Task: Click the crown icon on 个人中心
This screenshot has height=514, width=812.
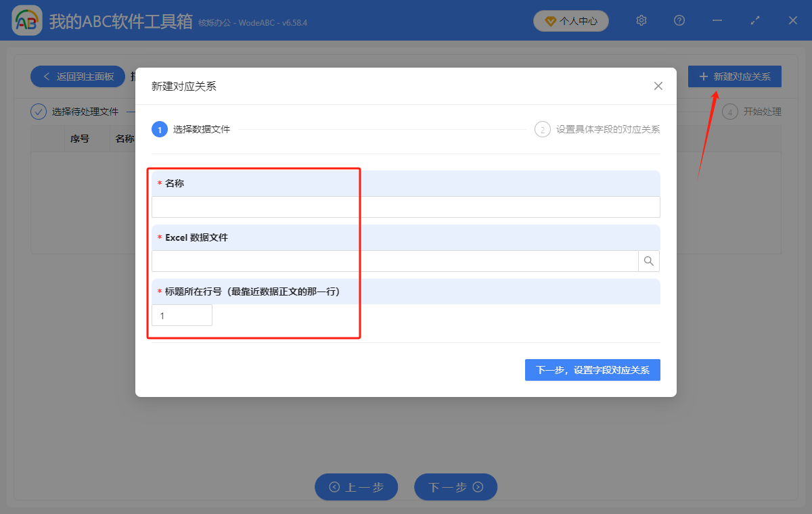Action: point(549,20)
